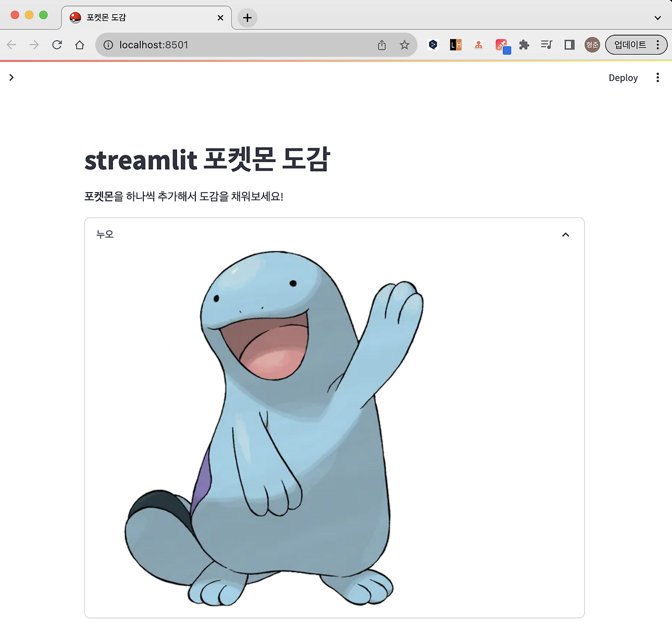Open the browser extensions puzzle piece icon
This screenshot has height=635, width=672.
[x=524, y=45]
